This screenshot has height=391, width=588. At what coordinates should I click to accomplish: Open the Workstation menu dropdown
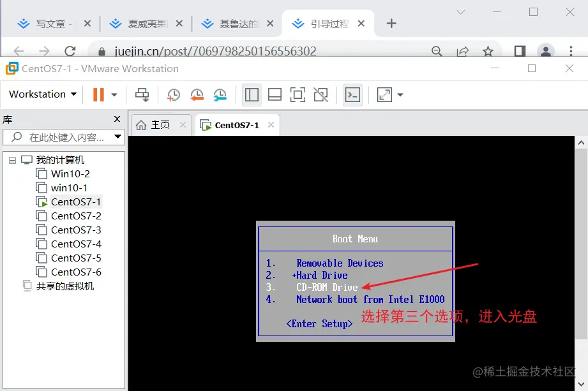[43, 94]
